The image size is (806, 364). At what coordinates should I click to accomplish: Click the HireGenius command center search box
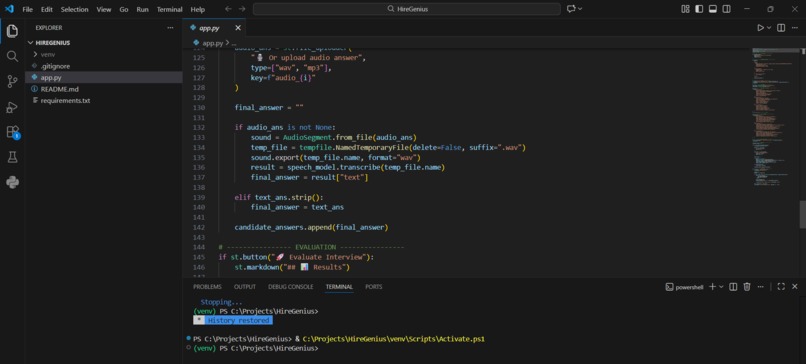pos(407,9)
